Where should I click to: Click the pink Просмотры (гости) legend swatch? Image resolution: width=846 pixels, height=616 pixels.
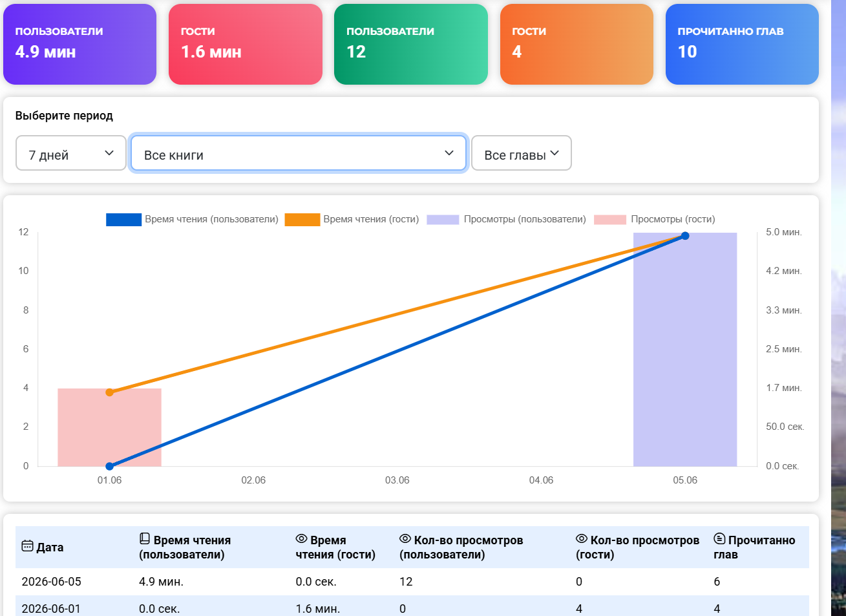pyautogui.click(x=610, y=219)
